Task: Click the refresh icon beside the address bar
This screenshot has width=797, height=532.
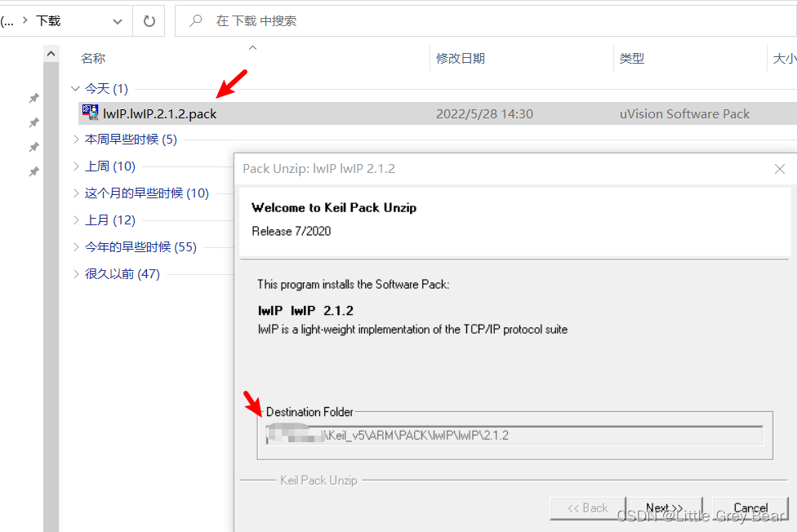Action: tap(149, 21)
